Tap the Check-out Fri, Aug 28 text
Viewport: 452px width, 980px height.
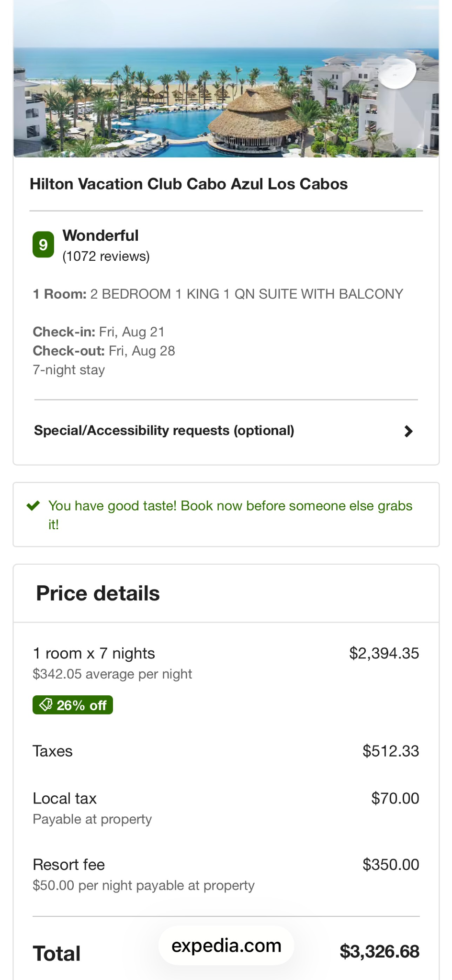[104, 351]
